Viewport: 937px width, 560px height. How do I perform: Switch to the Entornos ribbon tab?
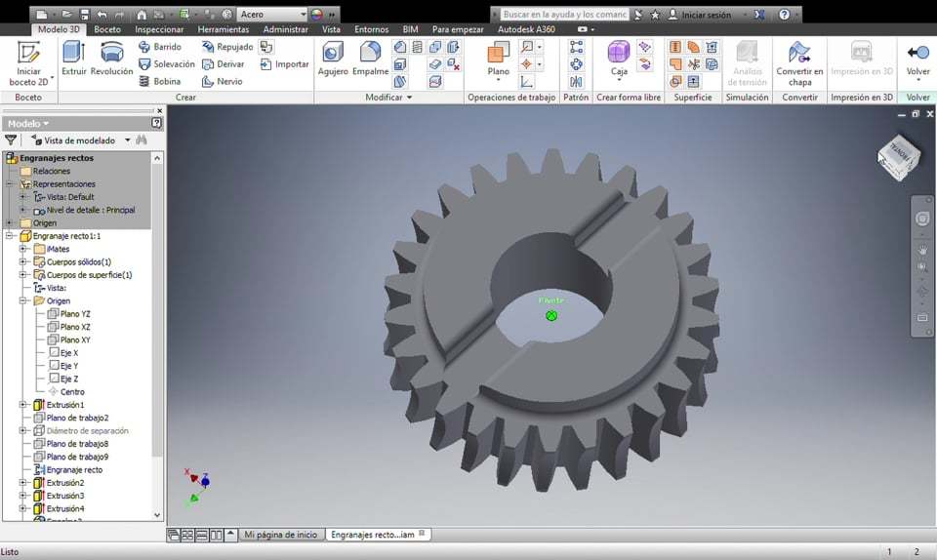click(371, 29)
